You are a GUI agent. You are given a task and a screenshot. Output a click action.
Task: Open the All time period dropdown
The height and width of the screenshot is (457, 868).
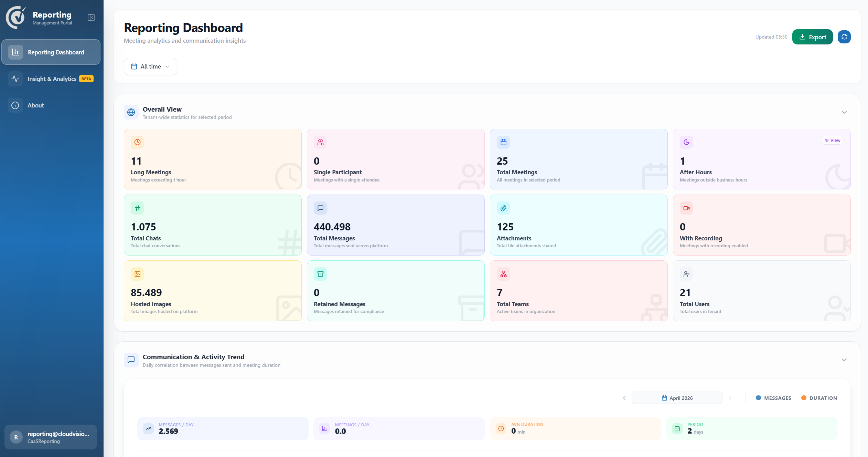[x=150, y=66]
